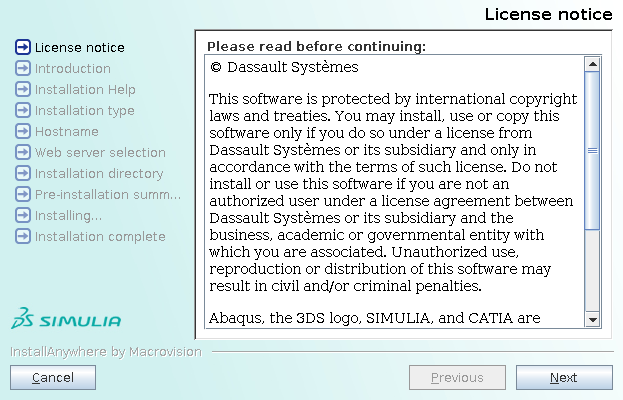Screen dimensions: 623x400
Task: Click the scroll down arrow of license text
Action: (592, 319)
